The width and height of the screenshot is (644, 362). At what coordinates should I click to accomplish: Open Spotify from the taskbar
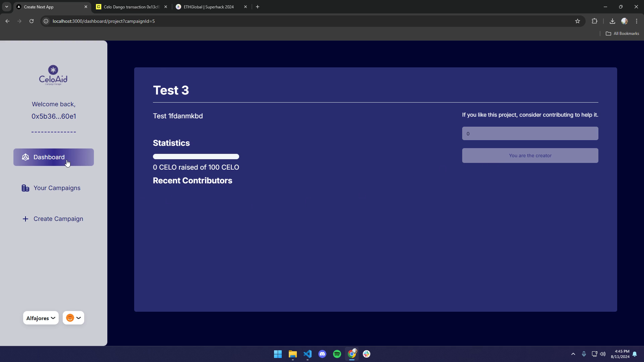pos(337,354)
